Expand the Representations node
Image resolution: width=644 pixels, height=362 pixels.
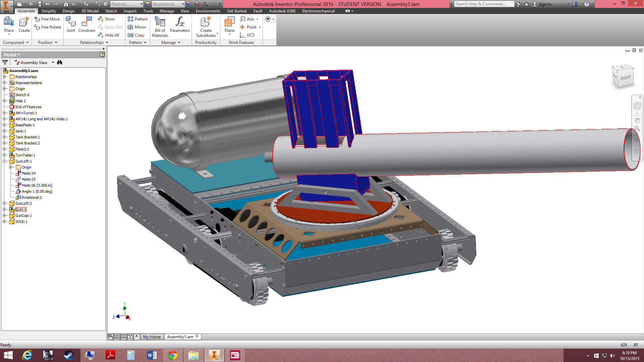point(5,83)
